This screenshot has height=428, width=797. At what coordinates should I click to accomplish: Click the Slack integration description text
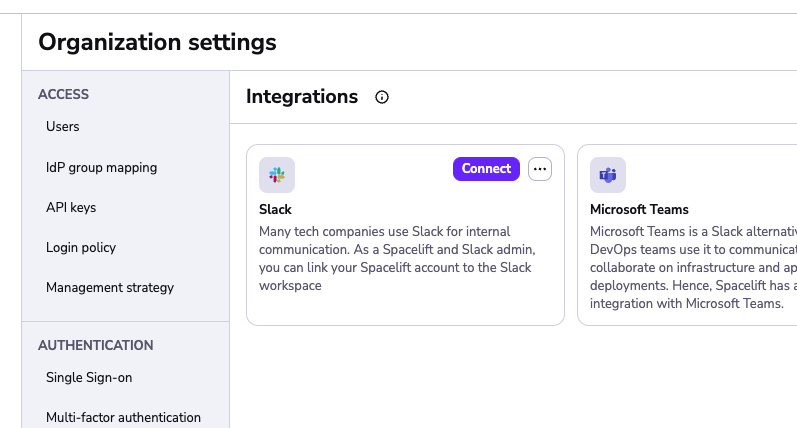pyautogui.click(x=395, y=258)
